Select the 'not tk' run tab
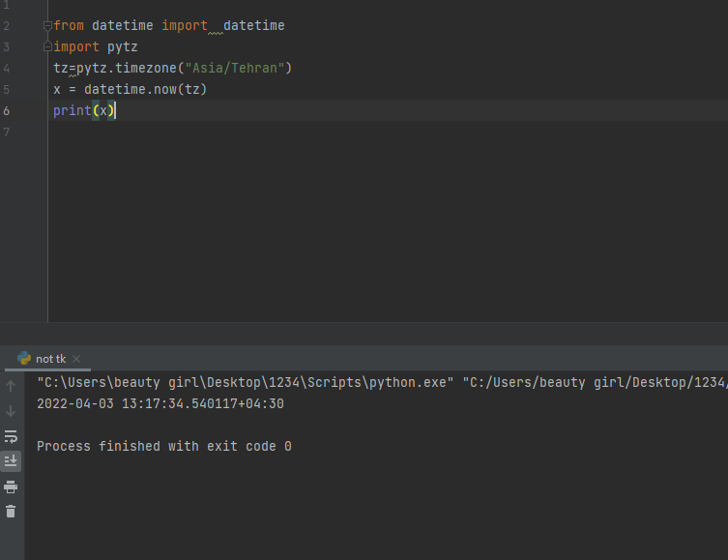Screen dimensions: 728x560 point(50,359)
